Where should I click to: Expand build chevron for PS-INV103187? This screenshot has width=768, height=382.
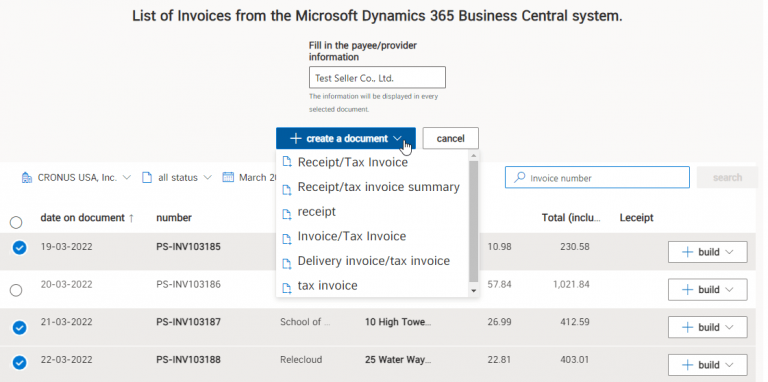pyautogui.click(x=729, y=327)
